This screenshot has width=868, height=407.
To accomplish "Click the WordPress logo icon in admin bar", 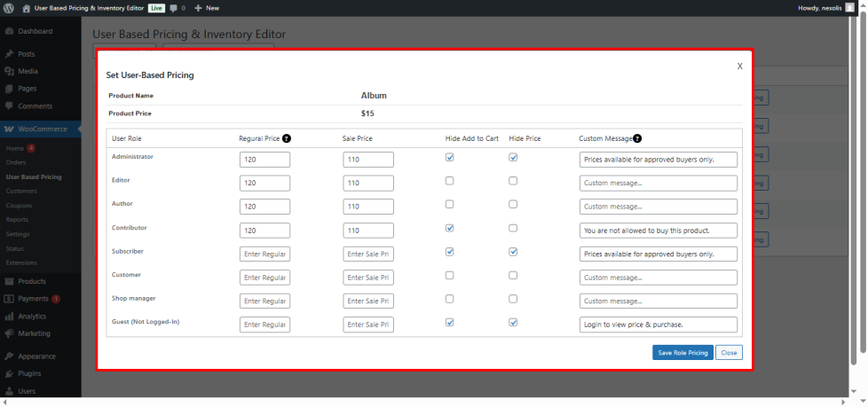I will point(9,8).
